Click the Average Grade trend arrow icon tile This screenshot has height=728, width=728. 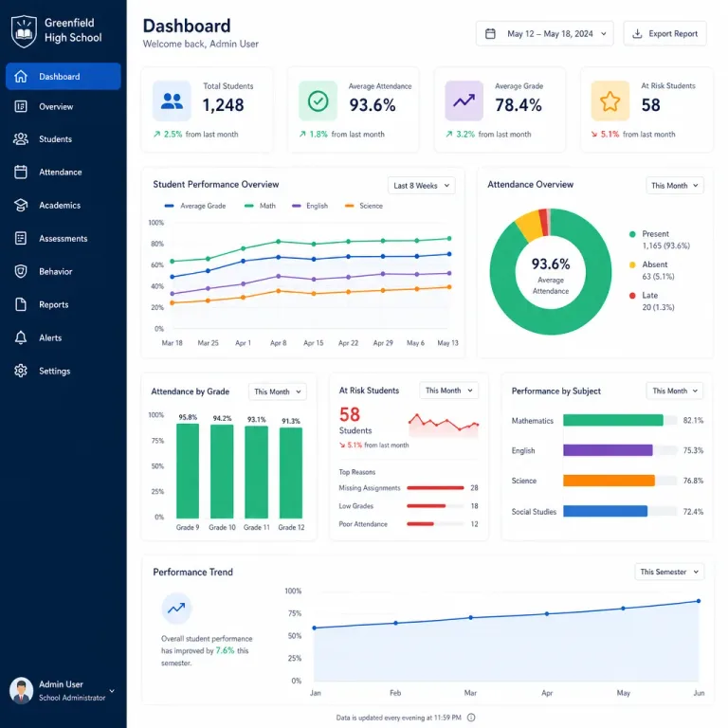pos(464,100)
